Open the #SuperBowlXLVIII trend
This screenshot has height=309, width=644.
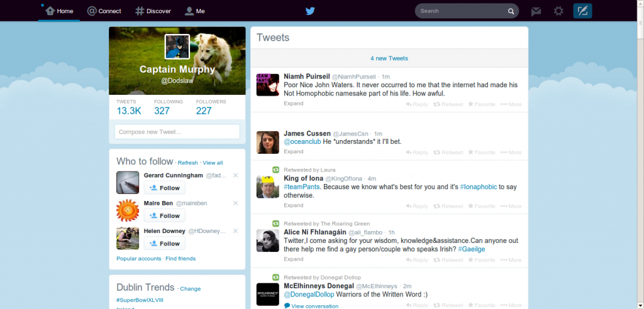140,300
